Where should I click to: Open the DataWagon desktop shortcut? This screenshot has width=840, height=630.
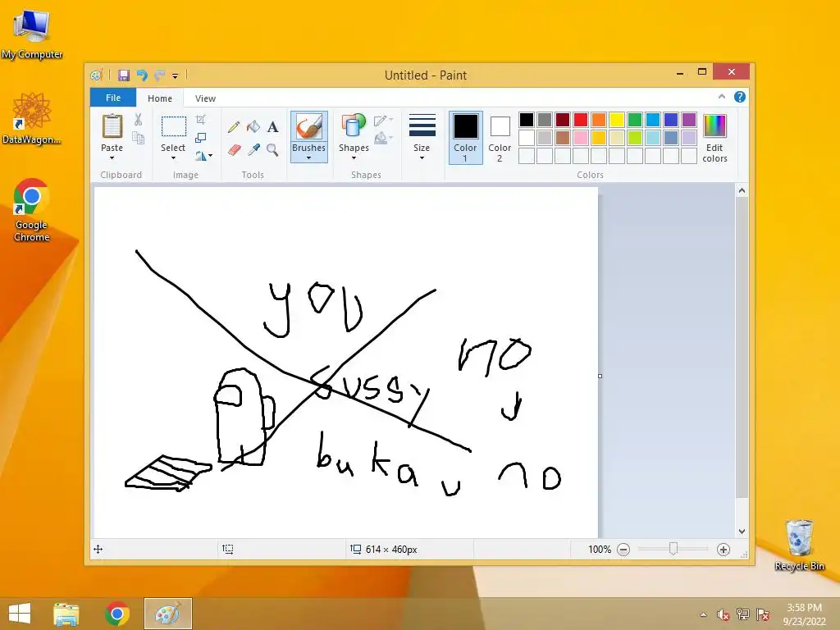pos(32,119)
